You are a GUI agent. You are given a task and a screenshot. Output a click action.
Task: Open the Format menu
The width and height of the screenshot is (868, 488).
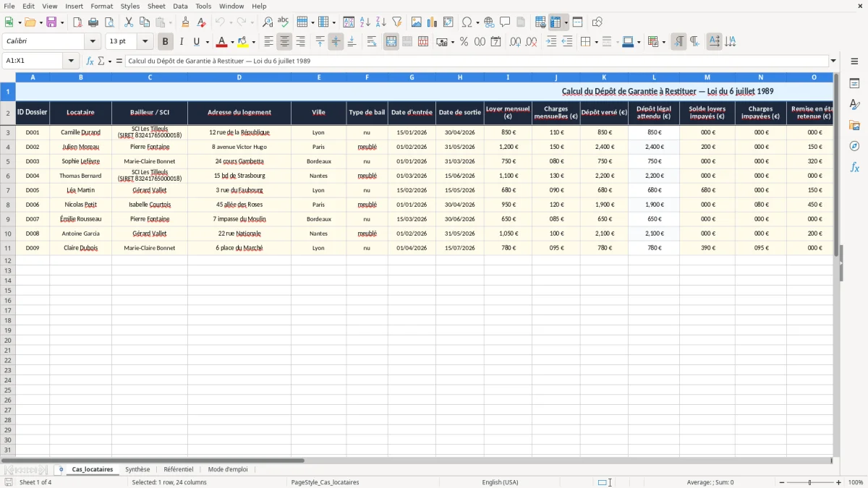click(101, 6)
